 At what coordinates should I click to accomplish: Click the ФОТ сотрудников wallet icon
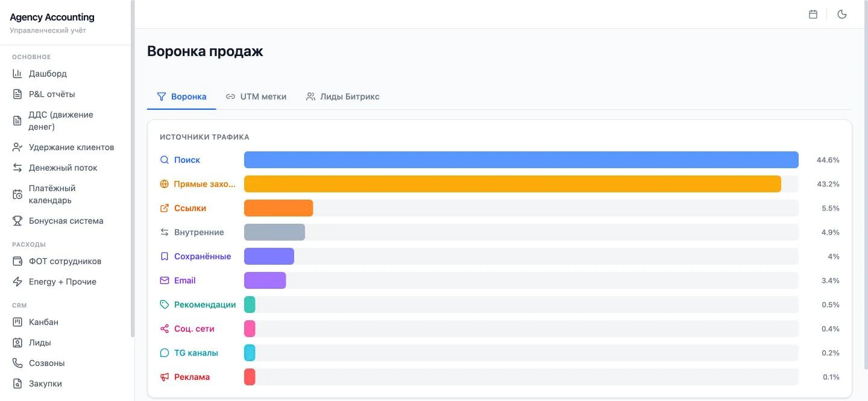(x=17, y=261)
